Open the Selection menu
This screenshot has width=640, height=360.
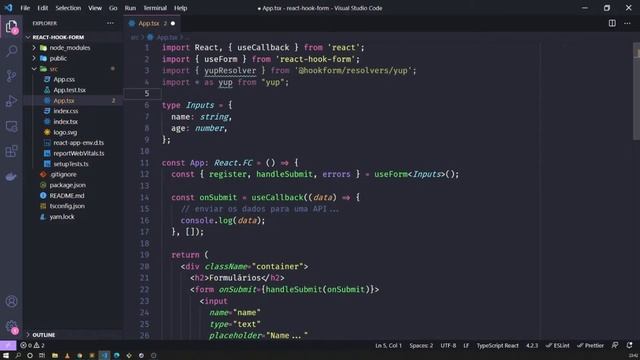tap(68, 8)
